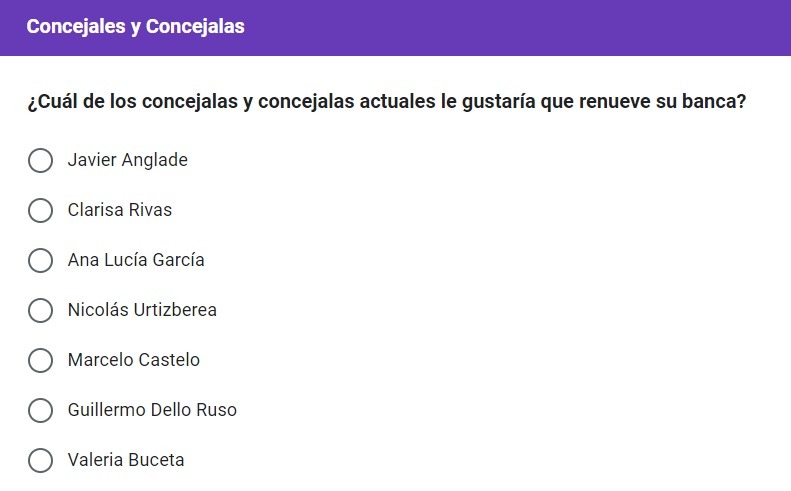Pick the Nicolás Urtizberea radio circle
The height and width of the screenshot is (491, 791).
tap(40, 310)
